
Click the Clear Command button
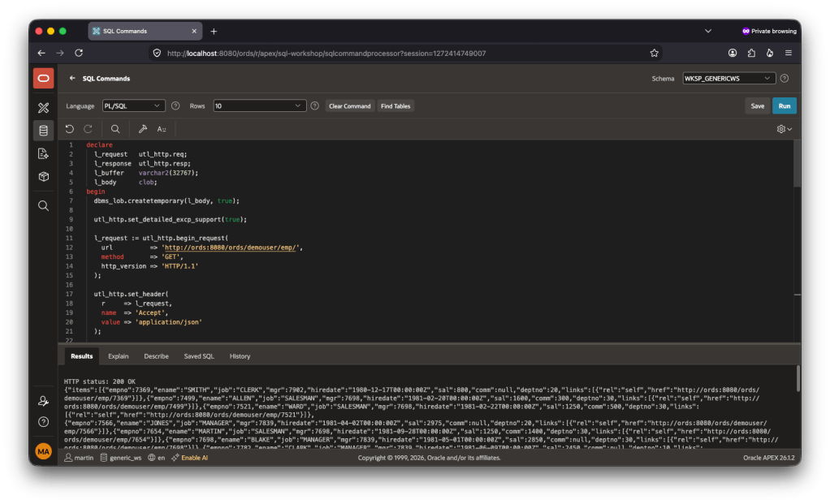350,106
